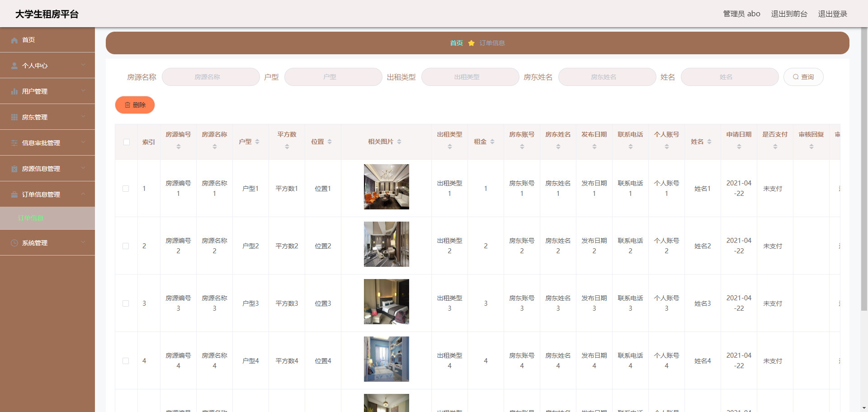Screen dimensions: 868x412
Task: Click the icon beside 订单信息管理
Action: (x=14, y=195)
